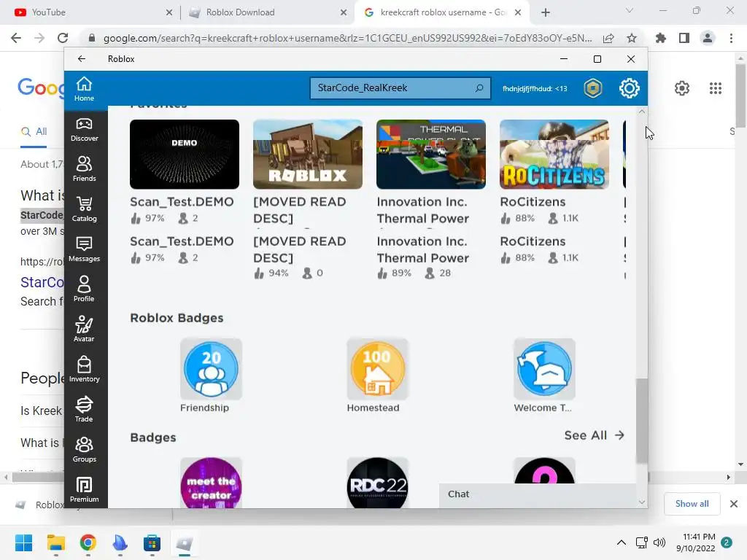Open Microsoft Store from taskbar
The width and height of the screenshot is (747, 560).
click(152, 542)
